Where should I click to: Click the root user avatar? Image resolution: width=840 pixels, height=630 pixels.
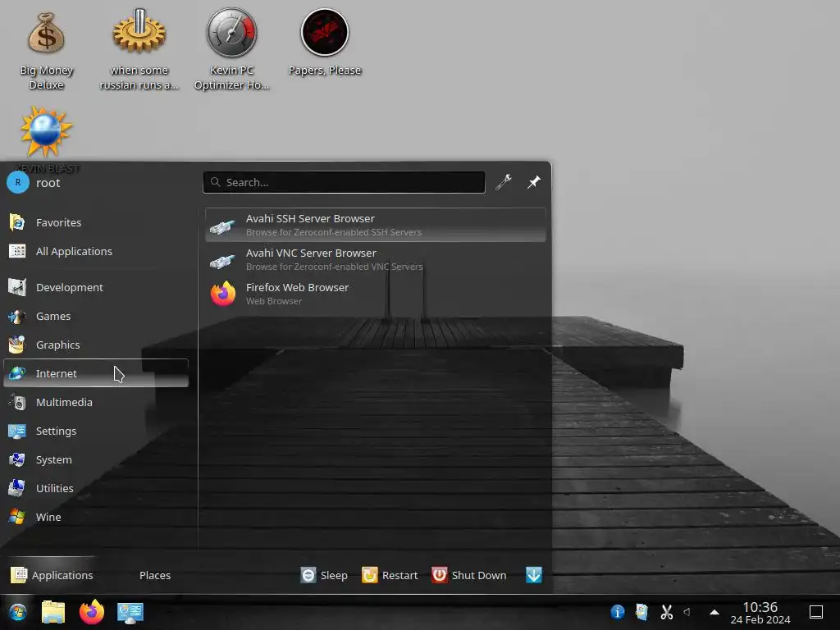18,183
